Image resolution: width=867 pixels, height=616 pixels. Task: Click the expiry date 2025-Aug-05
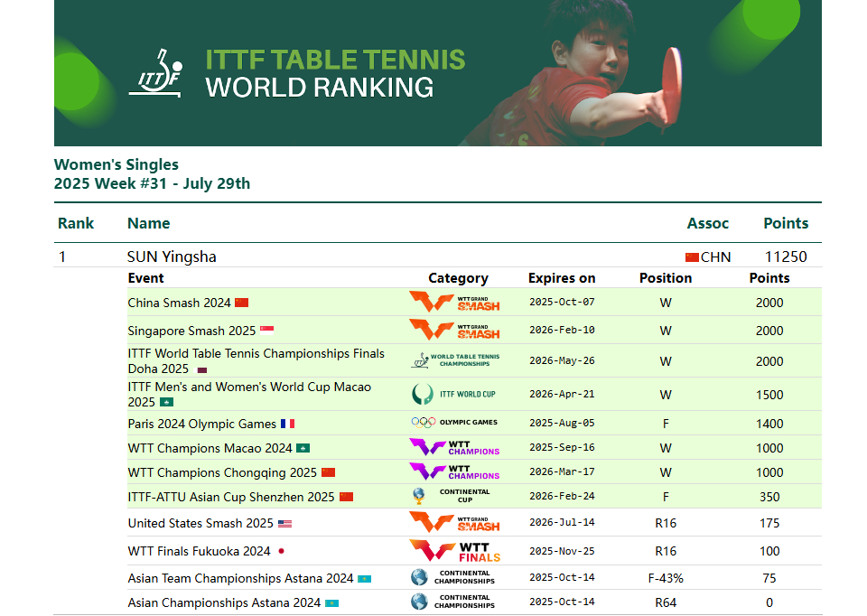tap(562, 423)
